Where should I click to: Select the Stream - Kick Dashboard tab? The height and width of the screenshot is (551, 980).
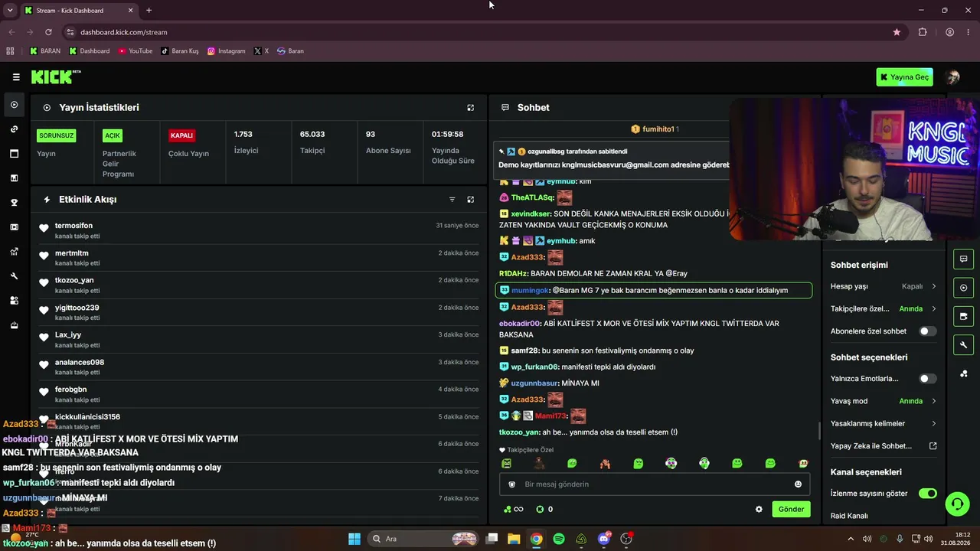point(78,11)
